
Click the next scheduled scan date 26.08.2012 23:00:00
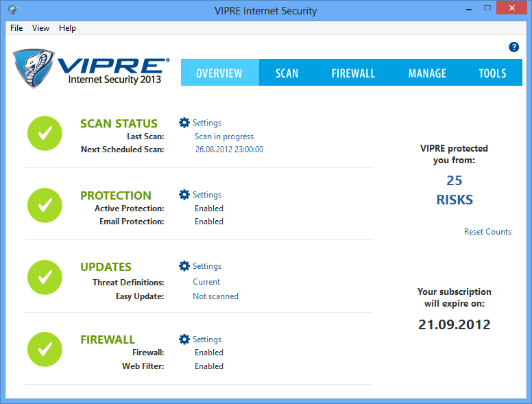(x=229, y=150)
